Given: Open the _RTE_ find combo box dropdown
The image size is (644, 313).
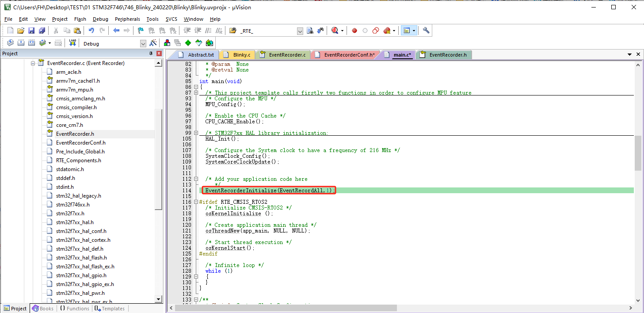Looking at the screenshot, I should 300,31.
